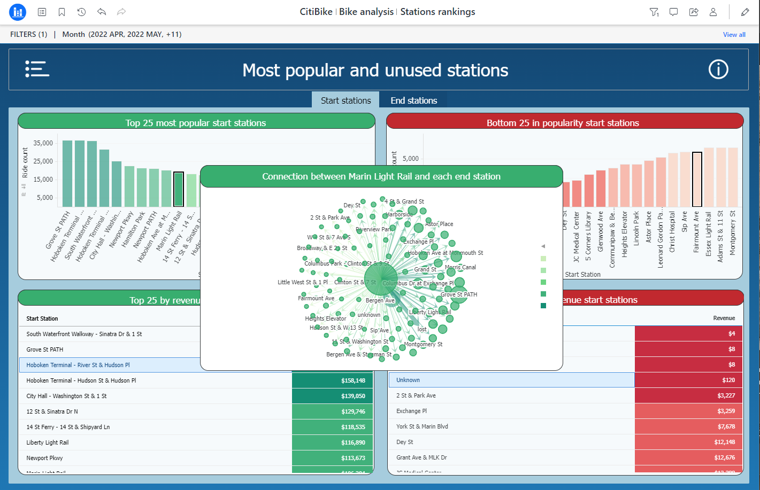Open the user profile icon

pos(713,12)
